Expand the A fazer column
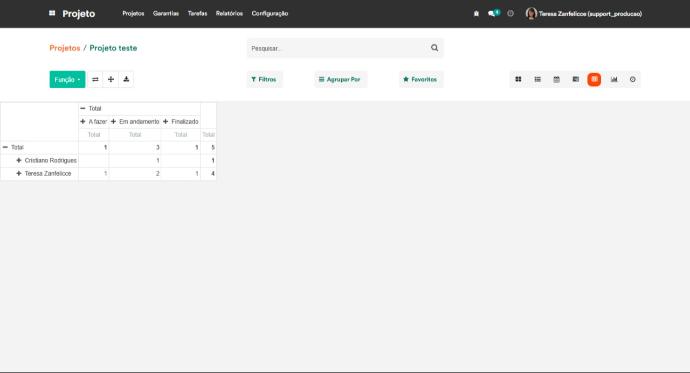This screenshot has width=690, height=373. point(94,121)
